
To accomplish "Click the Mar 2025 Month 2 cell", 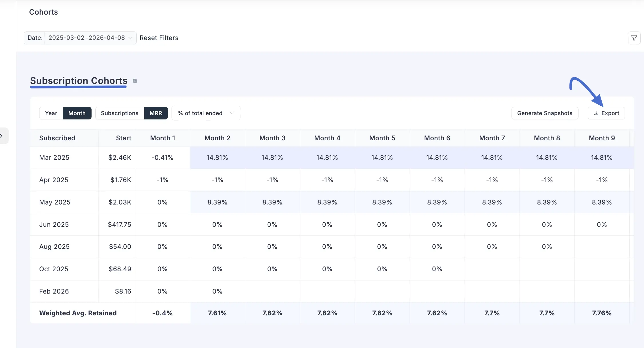I will [x=217, y=158].
